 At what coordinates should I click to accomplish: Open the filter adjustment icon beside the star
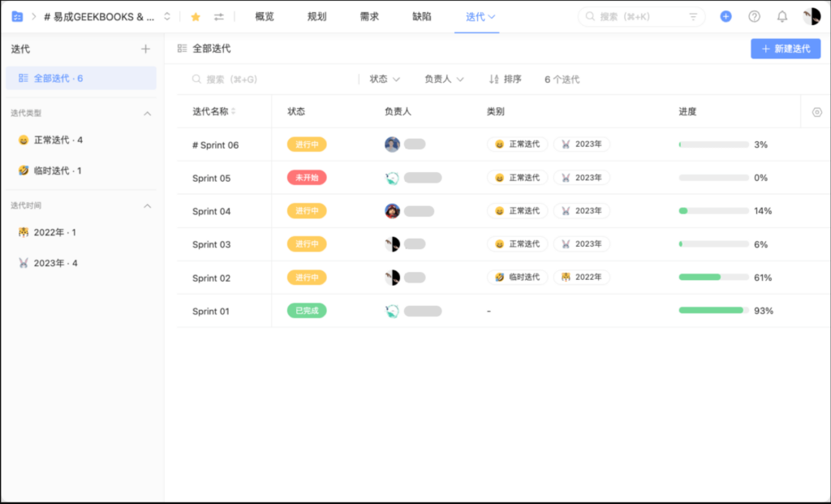[217, 15]
